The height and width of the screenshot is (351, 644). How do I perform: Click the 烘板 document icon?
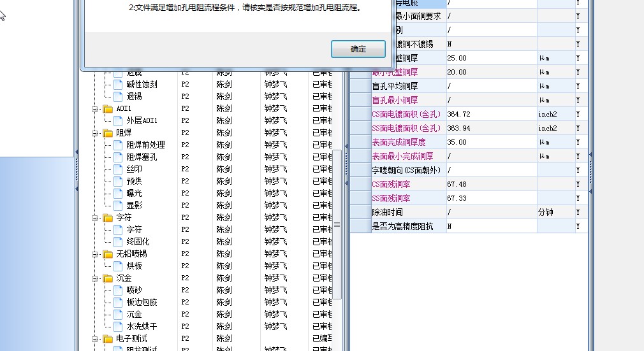tap(118, 266)
